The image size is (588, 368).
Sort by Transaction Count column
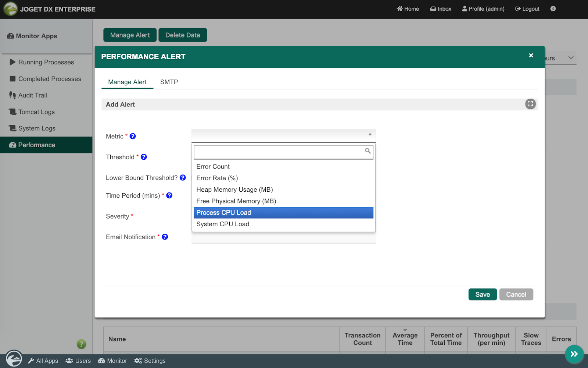coord(362,339)
